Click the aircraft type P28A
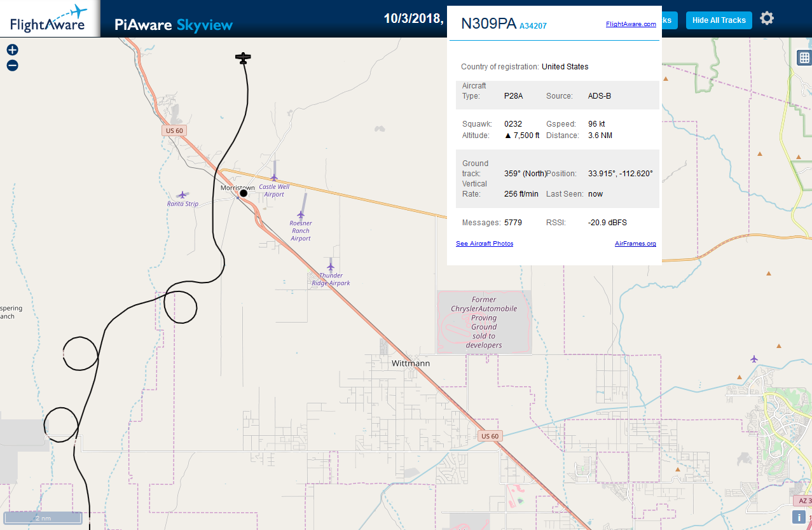 (513, 96)
